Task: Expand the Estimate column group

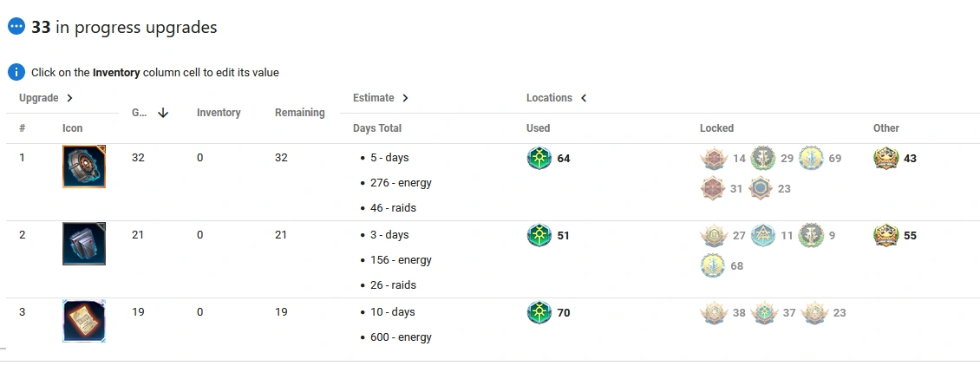Action: (x=405, y=98)
